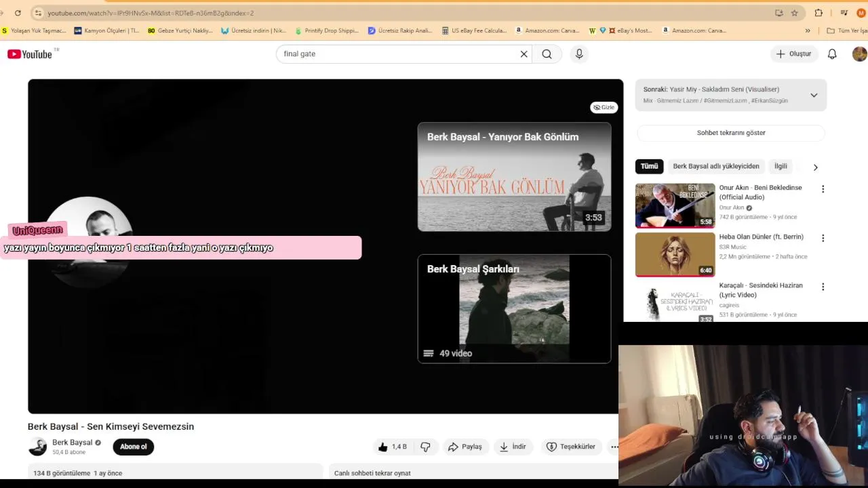Click the S3R Music channel name
Image resolution: width=868 pixels, height=488 pixels.
click(732, 247)
